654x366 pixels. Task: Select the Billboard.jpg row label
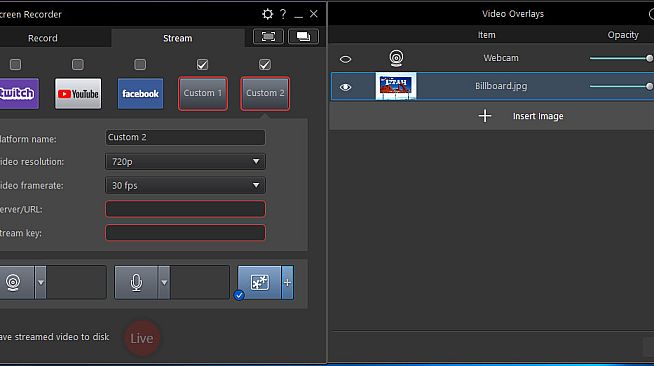[x=501, y=86]
